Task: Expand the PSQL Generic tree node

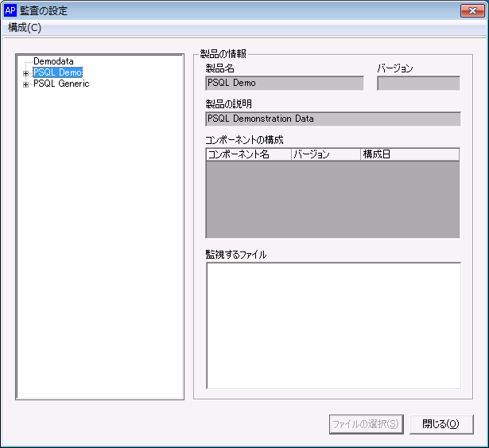Action: tap(26, 84)
